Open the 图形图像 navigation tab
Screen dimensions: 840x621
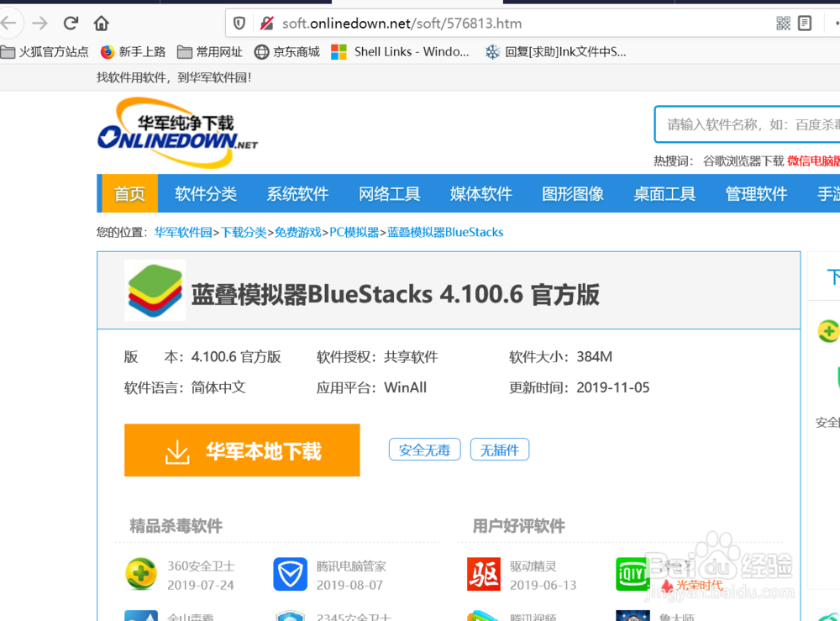(x=573, y=193)
